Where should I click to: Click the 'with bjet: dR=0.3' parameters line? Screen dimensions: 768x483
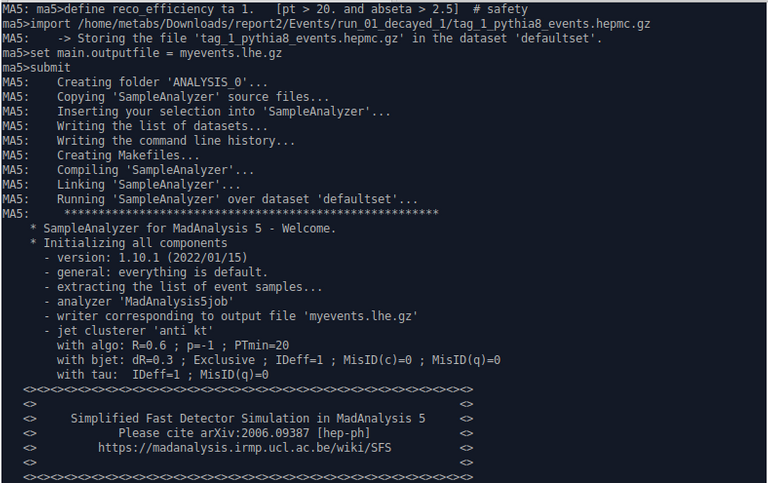(279, 360)
